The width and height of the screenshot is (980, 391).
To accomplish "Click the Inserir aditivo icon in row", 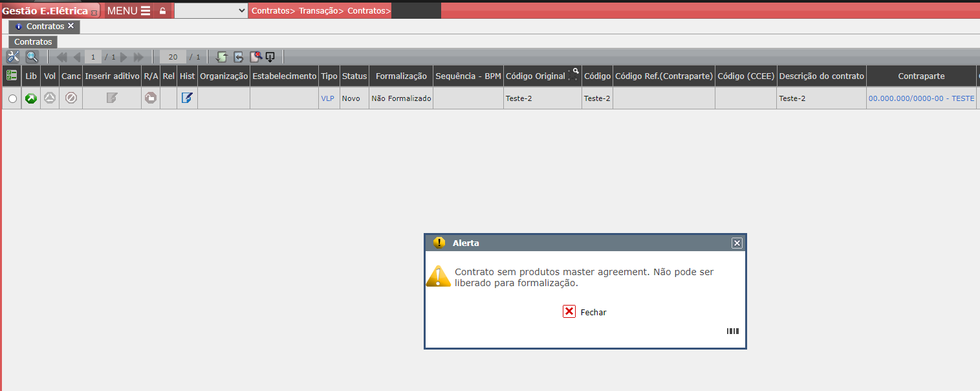I will [112, 98].
